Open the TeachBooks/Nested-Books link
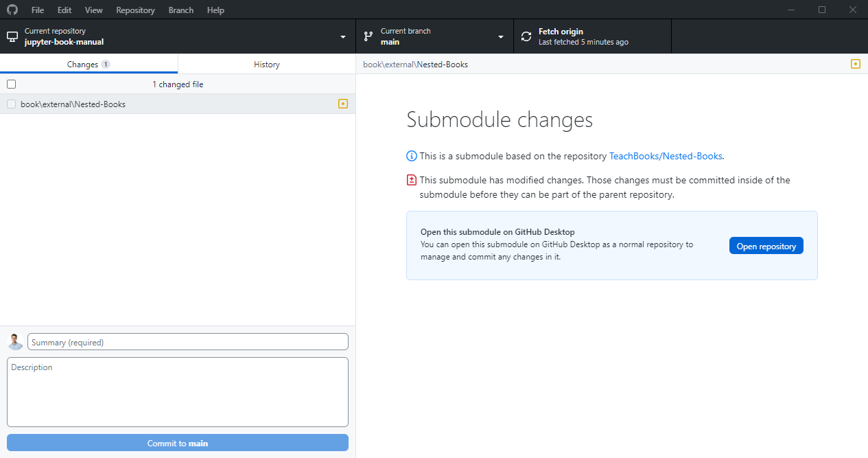This screenshot has width=868, height=458. (x=666, y=156)
